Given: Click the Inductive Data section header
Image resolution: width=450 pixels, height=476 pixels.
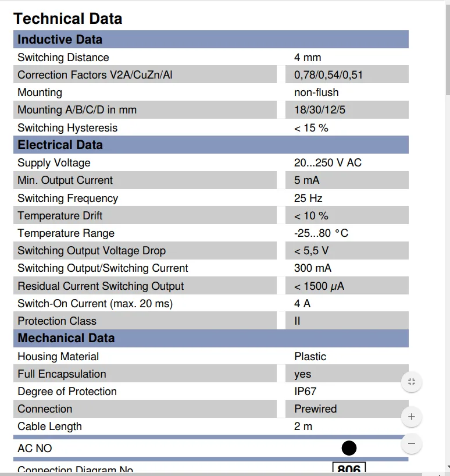Looking at the screenshot, I should click(x=210, y=40).
